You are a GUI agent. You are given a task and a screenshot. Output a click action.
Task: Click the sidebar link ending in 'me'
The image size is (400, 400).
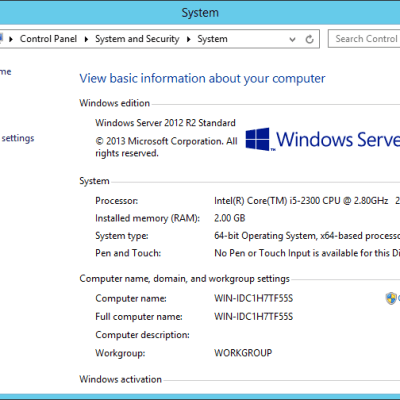pyautogui.click(x=6, y=72)
